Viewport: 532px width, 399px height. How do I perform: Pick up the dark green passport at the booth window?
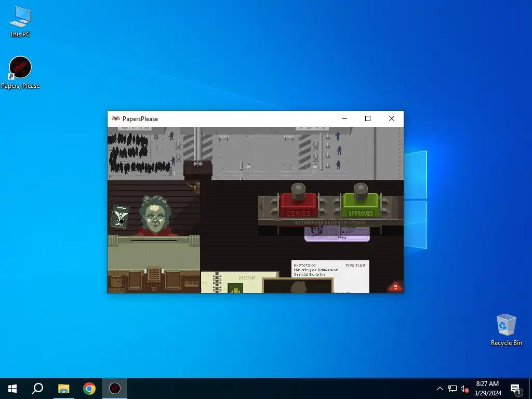(x=120, y=217)
